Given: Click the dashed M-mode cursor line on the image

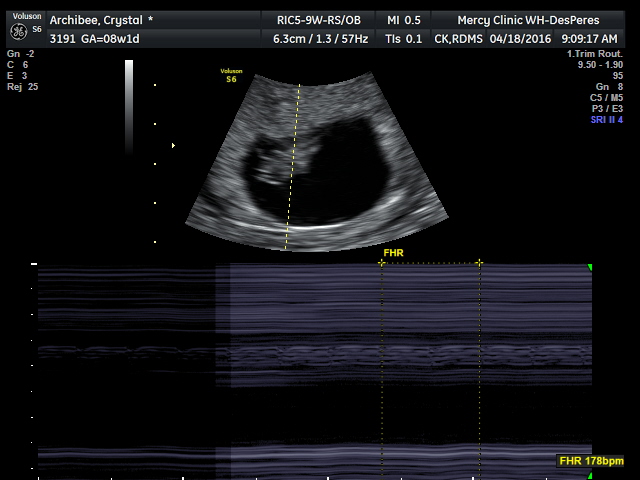Looking at the screenshot, I should click(x=292, y=167).
